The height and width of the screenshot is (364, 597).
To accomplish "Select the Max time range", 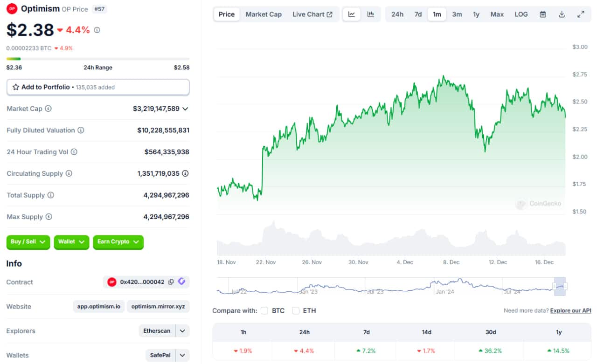I will pos(497,14).
